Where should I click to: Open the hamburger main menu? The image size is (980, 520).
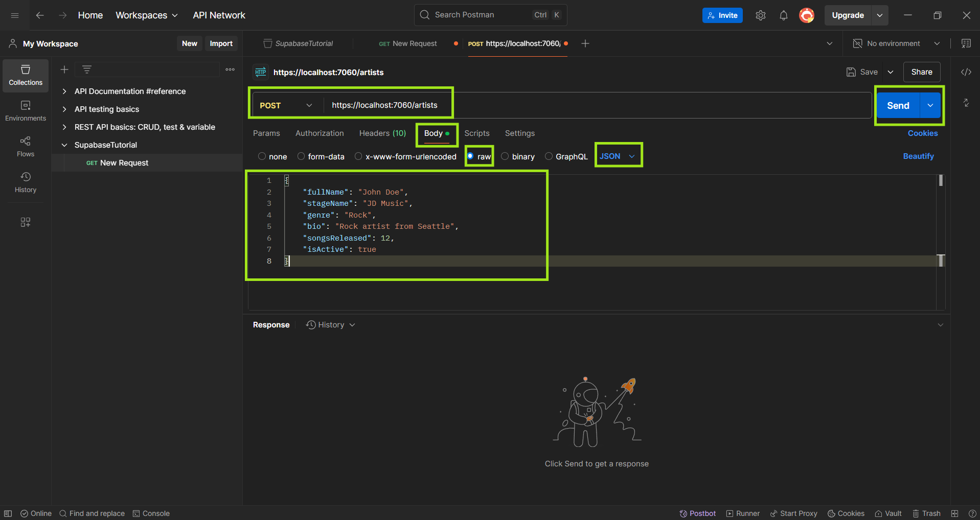(15, 15)
